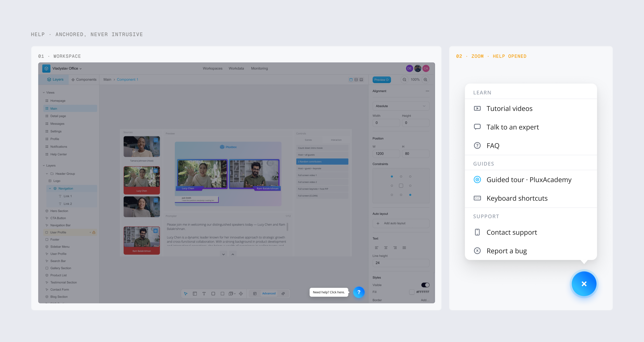Image resolution: width=644 pixels, height=342 pixels.
Task: Click the align text center icon
Action: click(x=386, y=248)
